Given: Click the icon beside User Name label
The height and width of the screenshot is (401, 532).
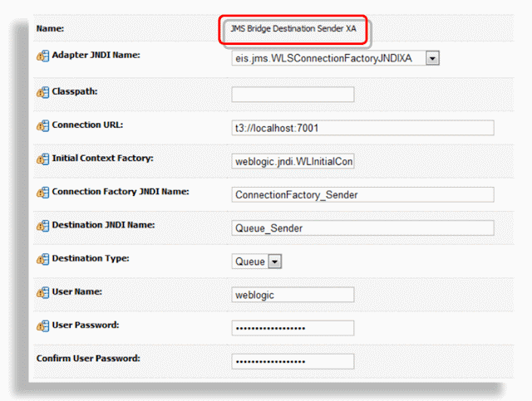Looking at the screenshot, I should point(42,292).
